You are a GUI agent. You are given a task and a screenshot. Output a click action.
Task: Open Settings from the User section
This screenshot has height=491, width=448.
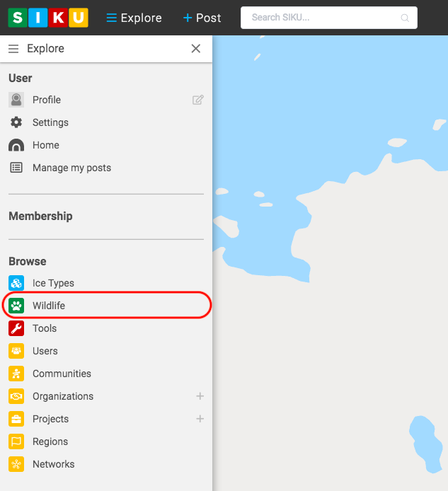pyautogui.click(x=50, y=122)
